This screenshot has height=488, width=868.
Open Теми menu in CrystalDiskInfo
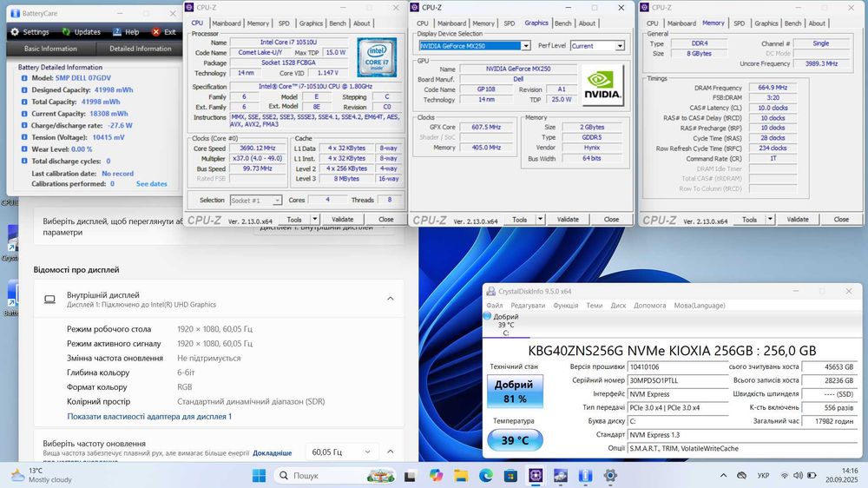[594, 305]
